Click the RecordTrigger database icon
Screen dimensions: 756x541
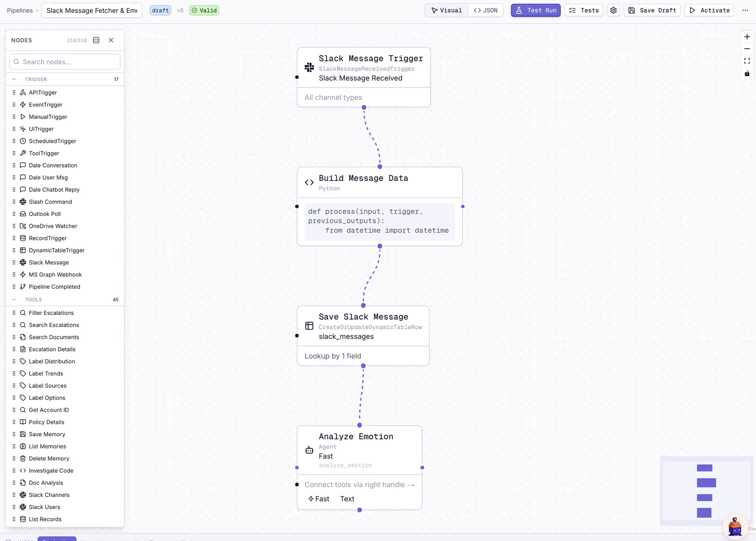click(x=23, y=238)
